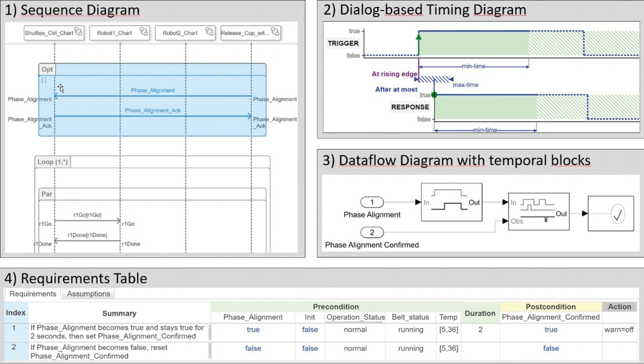Click the warn=off Action cell

pos(619,330)
